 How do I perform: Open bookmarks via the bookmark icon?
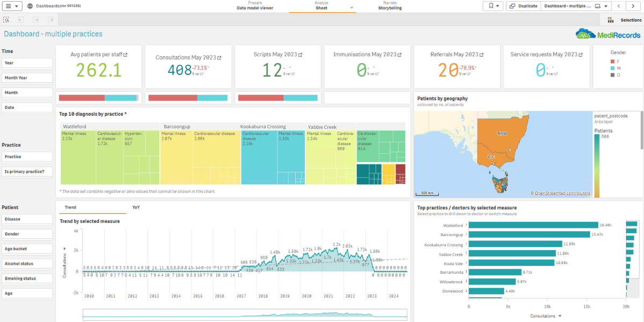pyautogui.click(x=489, y=6)
